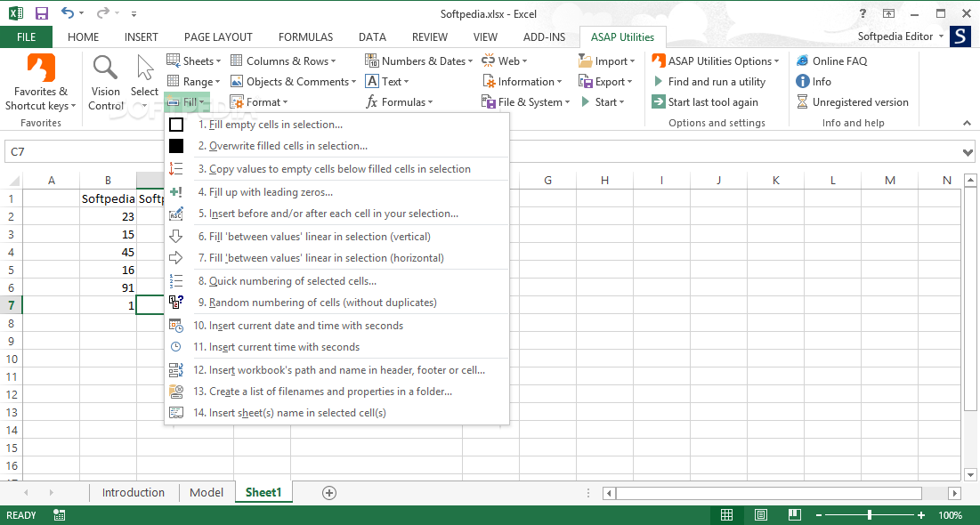Switch to the HOME ribbon tab
The image size is (980, 525).
pyautogui.click(x=83, y=36)
